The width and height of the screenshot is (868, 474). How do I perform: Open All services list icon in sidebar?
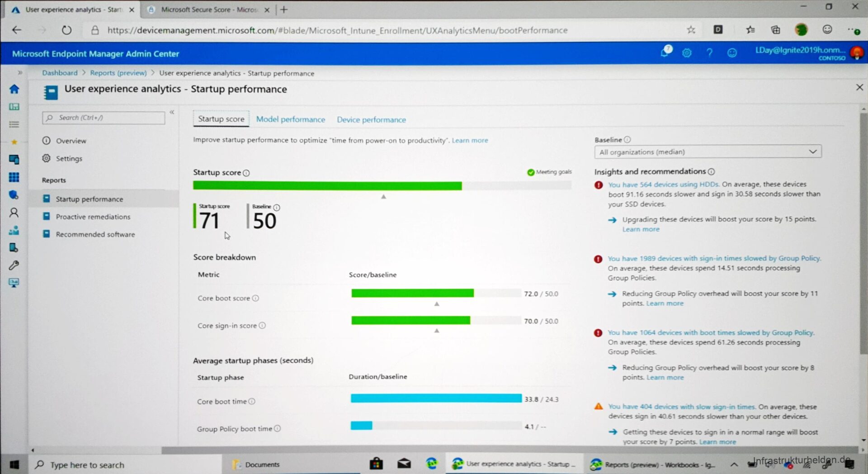click(14, 124)
